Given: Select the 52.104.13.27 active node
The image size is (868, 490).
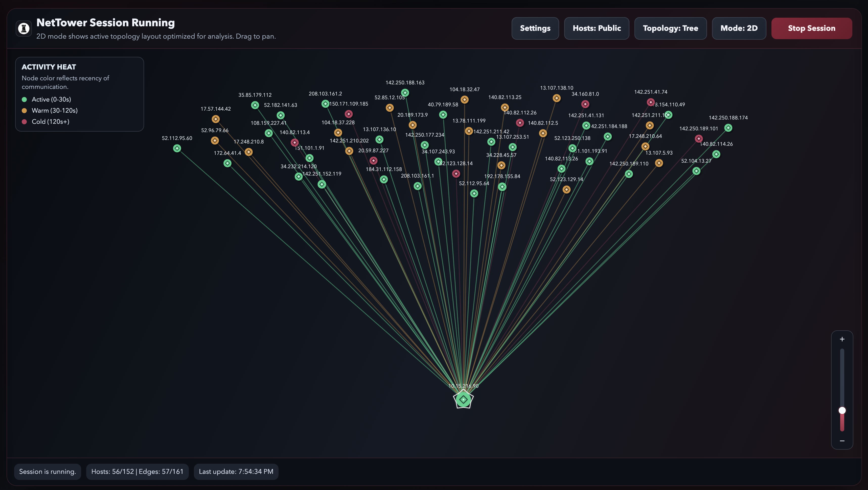Looking at the screenshot, I should coord(696,171).
